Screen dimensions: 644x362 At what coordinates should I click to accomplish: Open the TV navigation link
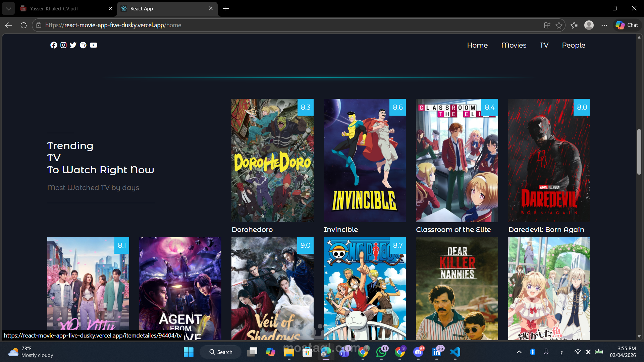(544, 45)
